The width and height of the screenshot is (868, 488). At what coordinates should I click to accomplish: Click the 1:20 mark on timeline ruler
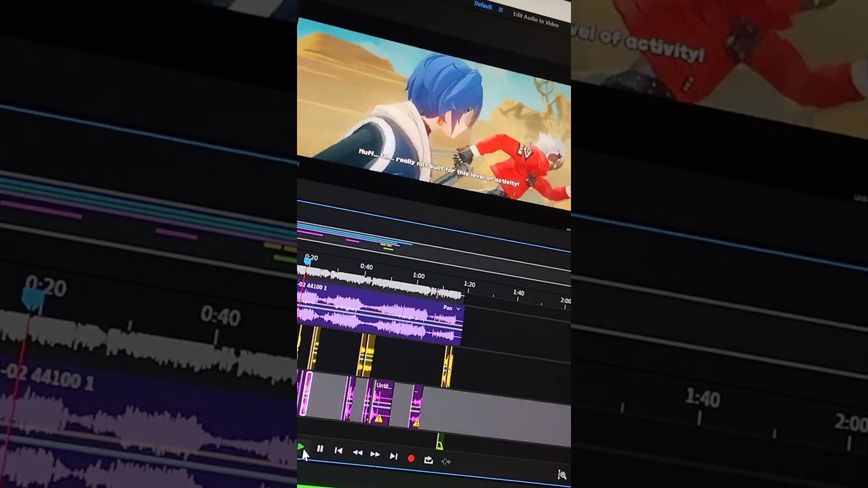click(x=469, y=285)
